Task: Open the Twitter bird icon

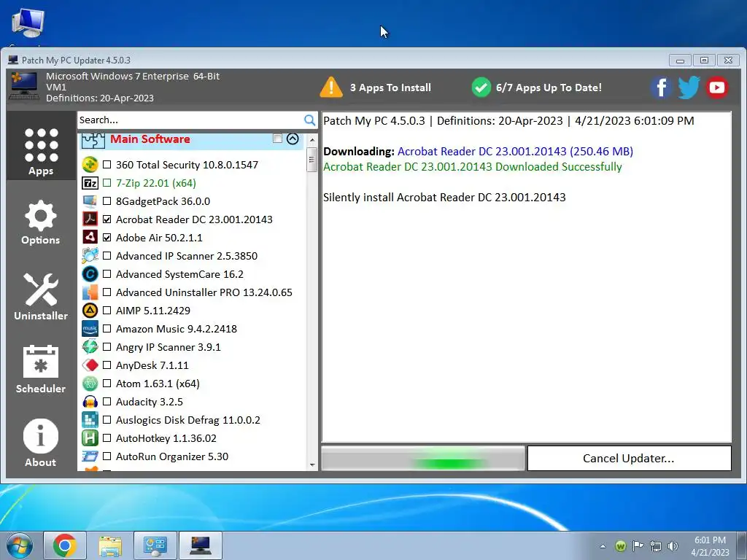Action: pyautogui.click(x=689, y=87)
